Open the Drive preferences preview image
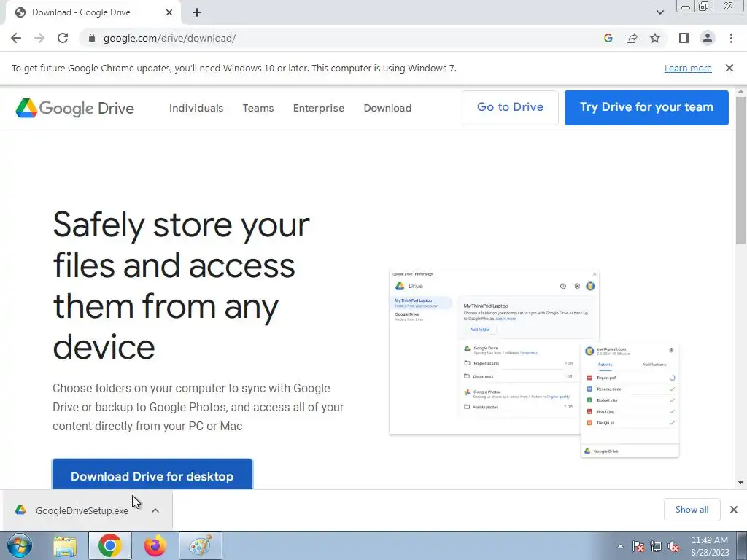The height and width of the screenshot is (560, 747). click(534, 365)
